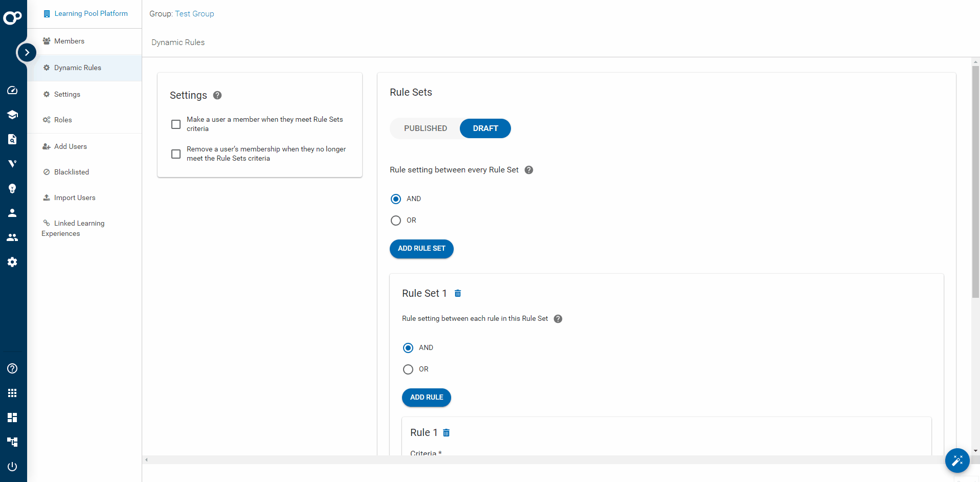Switch to the Published tab

(426, 128)
